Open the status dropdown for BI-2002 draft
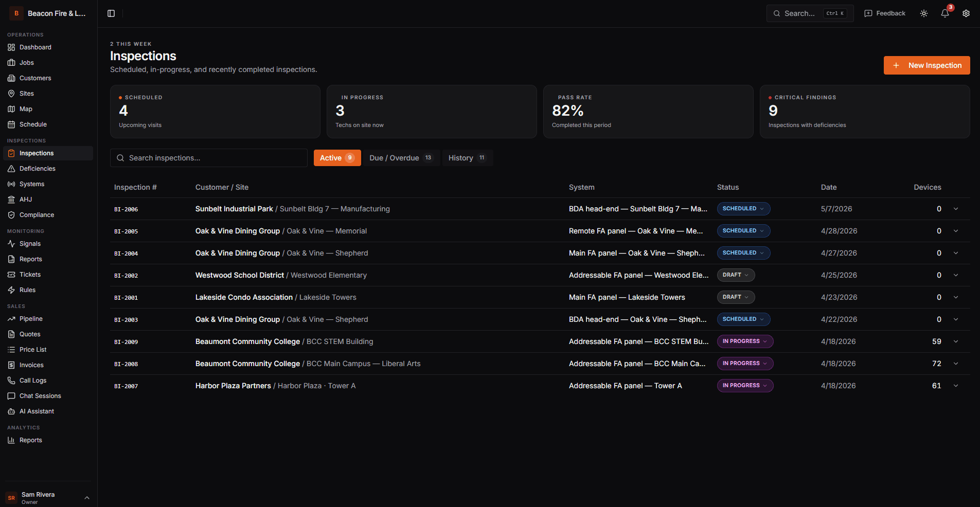This screenshot has height=507, width=980. pos(736,275)
